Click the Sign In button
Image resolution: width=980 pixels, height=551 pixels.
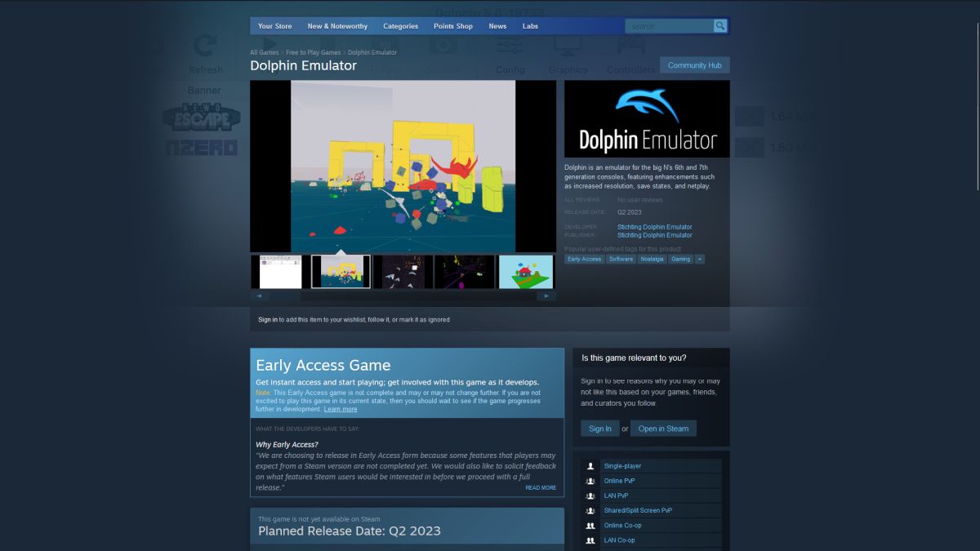click(599, 429)
